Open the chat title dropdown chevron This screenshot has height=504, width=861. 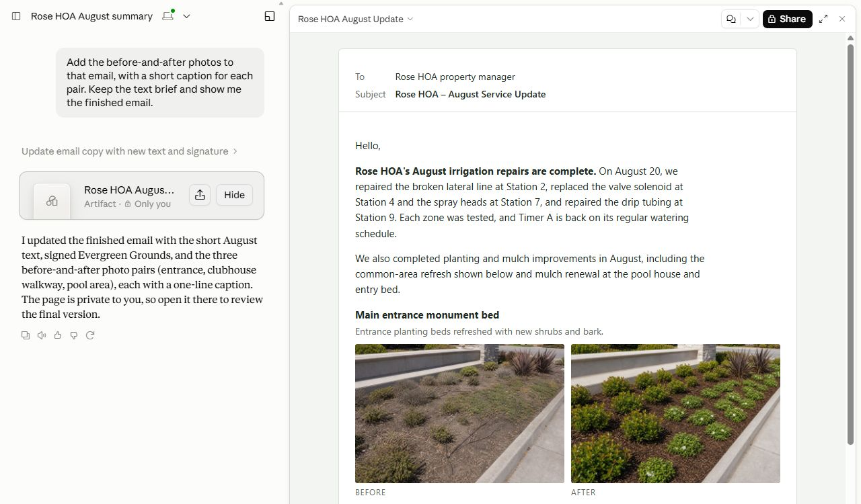(187, 16)
